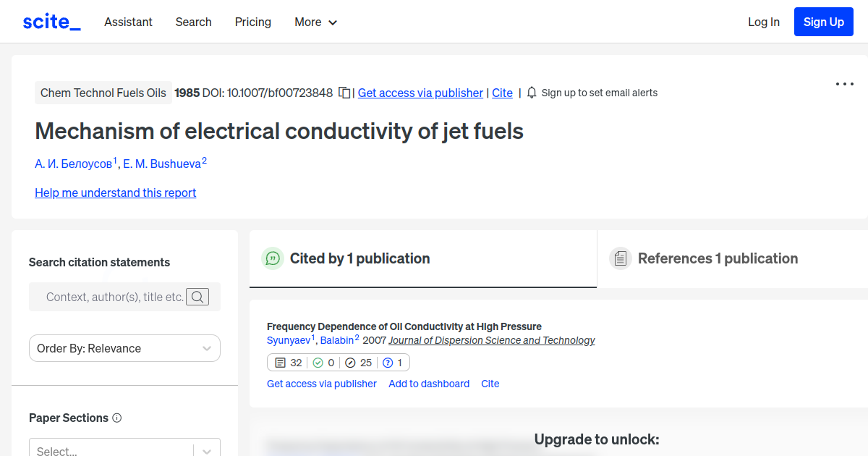Click the contrasting citations question mark icon
Viewport: 868px width, 456px height.
click(x=388, y=363)
